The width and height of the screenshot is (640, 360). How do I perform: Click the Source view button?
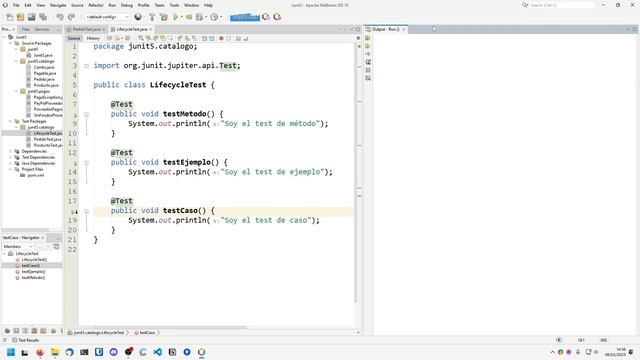(74, 38)
